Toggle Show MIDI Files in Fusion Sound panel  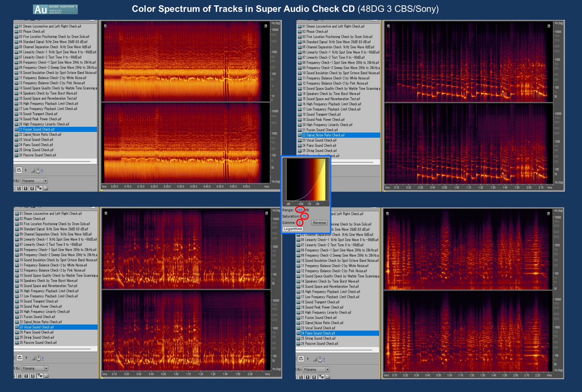[x=32, y=188]
